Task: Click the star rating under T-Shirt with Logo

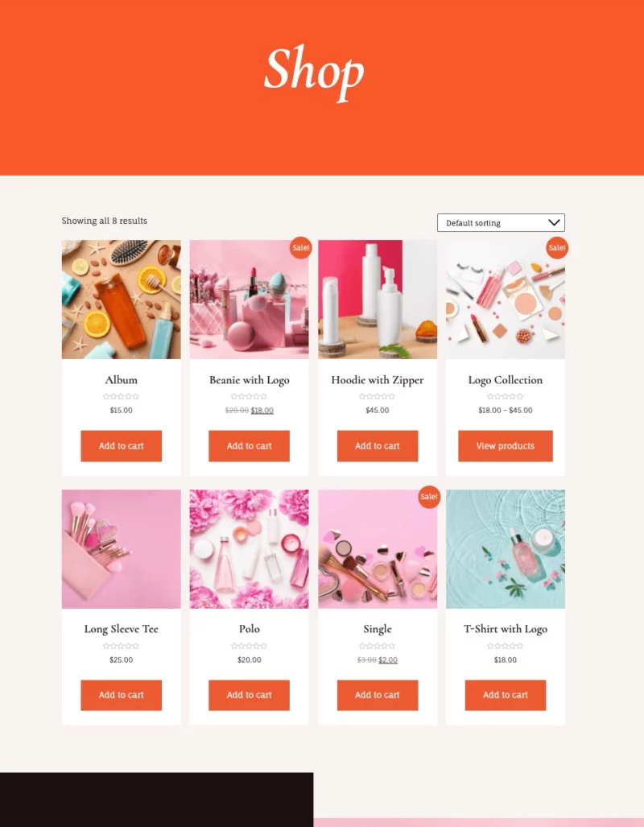Action: (x=506, y=646)
